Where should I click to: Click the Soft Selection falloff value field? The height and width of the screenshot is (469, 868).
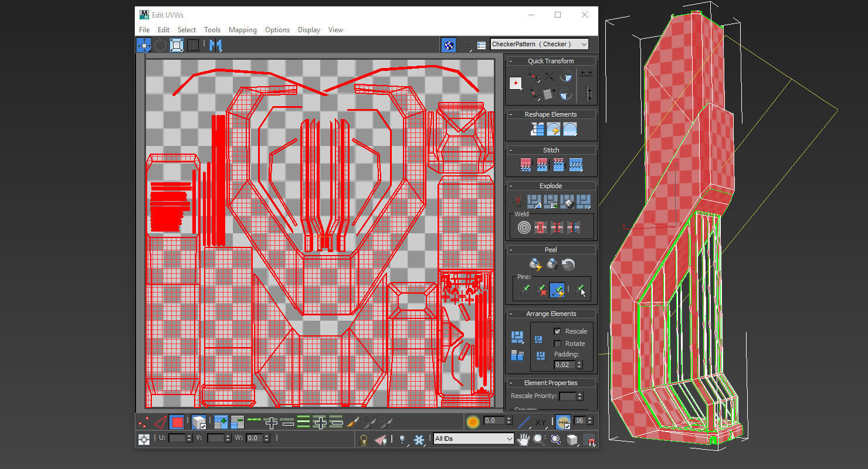click(494, 420)
